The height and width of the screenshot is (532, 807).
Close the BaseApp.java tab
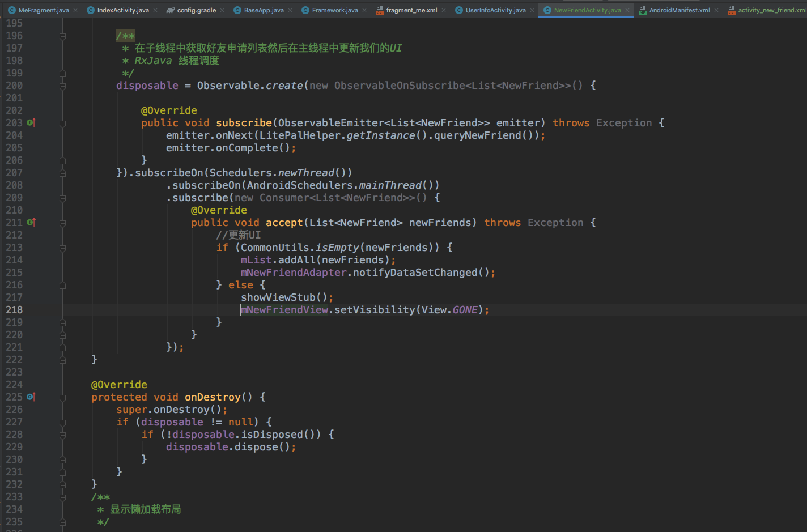tap(290, 10)
